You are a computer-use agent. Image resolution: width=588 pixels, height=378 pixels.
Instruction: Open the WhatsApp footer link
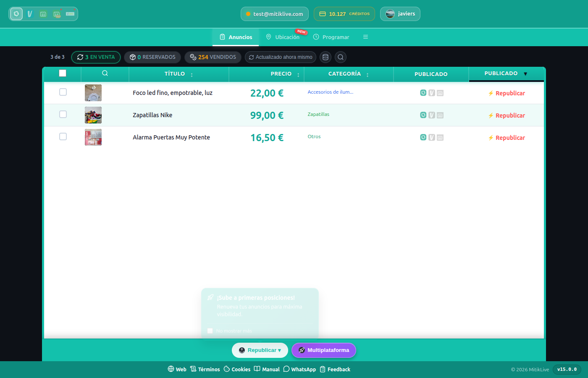click(299, 369)
